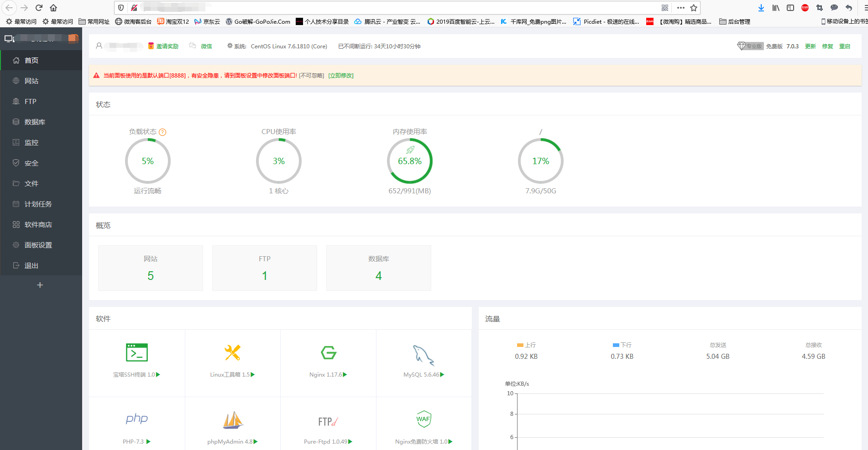Click the browser forward arrow

click(24, 8)
